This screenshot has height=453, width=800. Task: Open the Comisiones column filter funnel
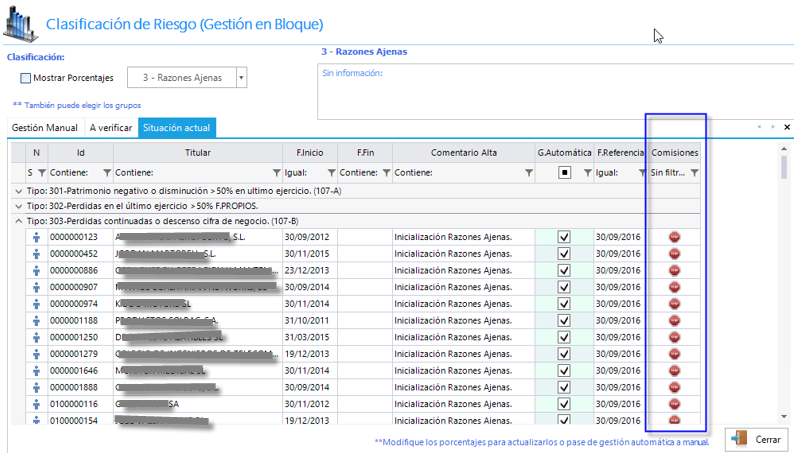(694, 173)
